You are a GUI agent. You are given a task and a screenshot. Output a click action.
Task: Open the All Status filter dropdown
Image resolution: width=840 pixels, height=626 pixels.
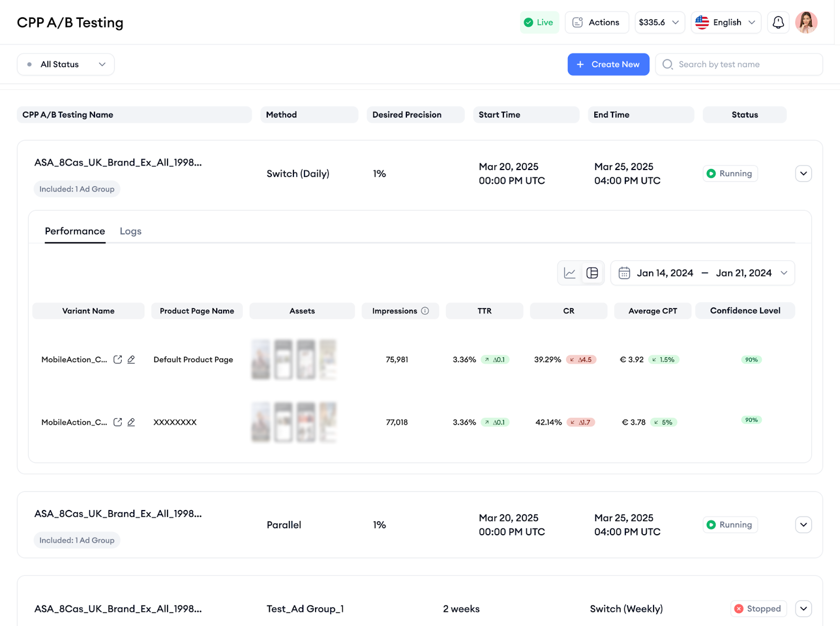pos(66,65)
